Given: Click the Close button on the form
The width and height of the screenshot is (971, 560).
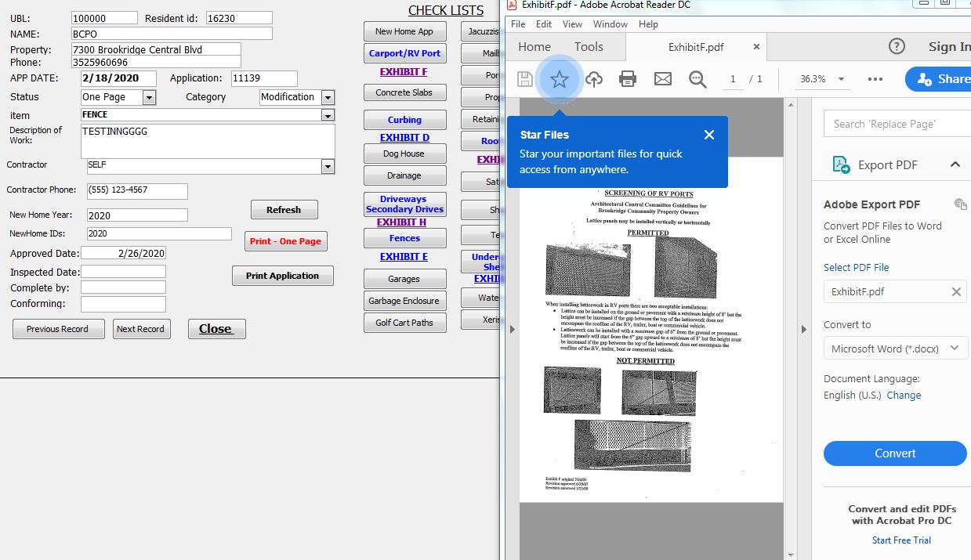Looking at the screenshot, I should click(216, 329).
